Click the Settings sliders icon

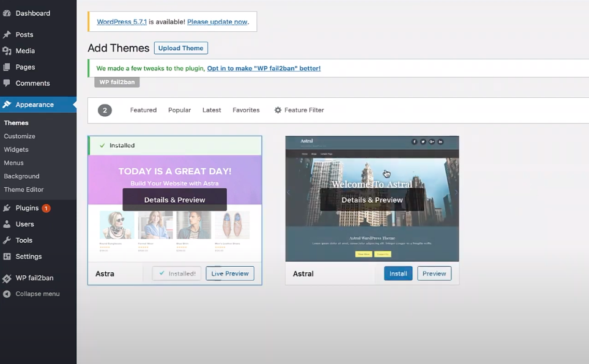coord(7,256)
